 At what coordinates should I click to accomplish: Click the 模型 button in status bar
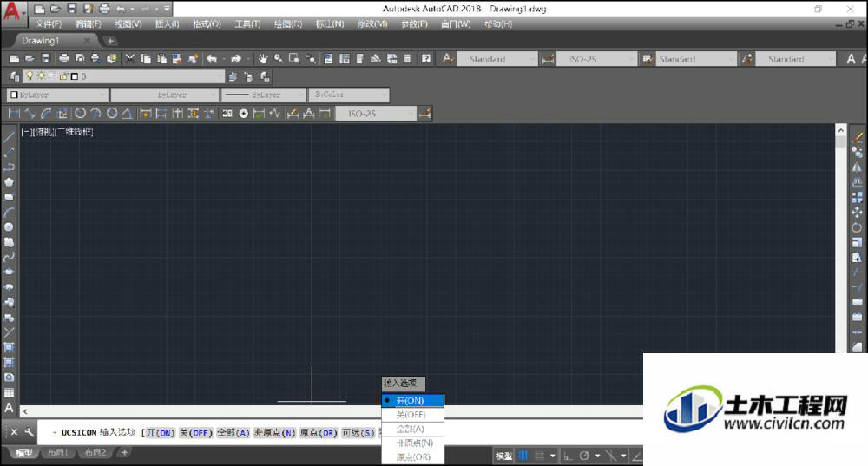tap(504, 456)
